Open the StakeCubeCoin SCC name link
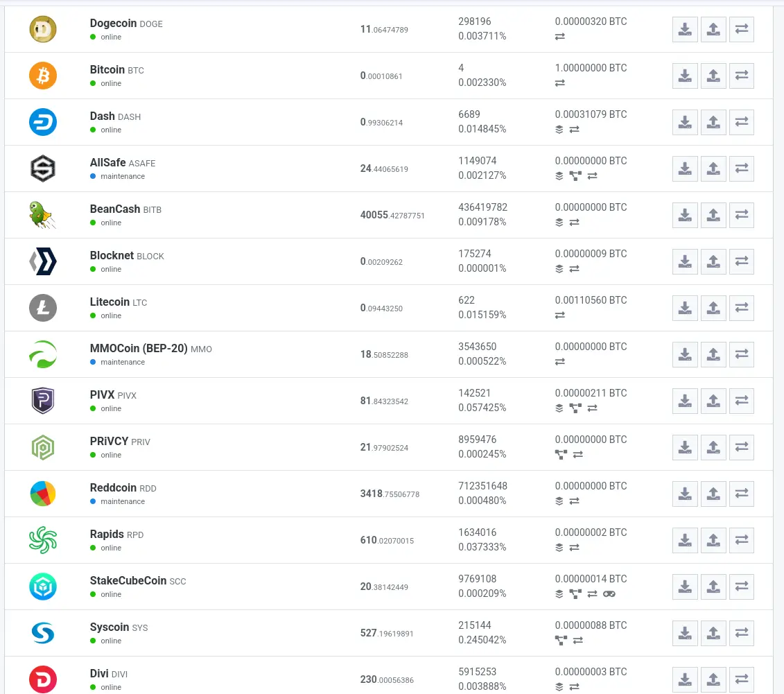This screenshot has width=784, height=694. (x=138, y=581)
